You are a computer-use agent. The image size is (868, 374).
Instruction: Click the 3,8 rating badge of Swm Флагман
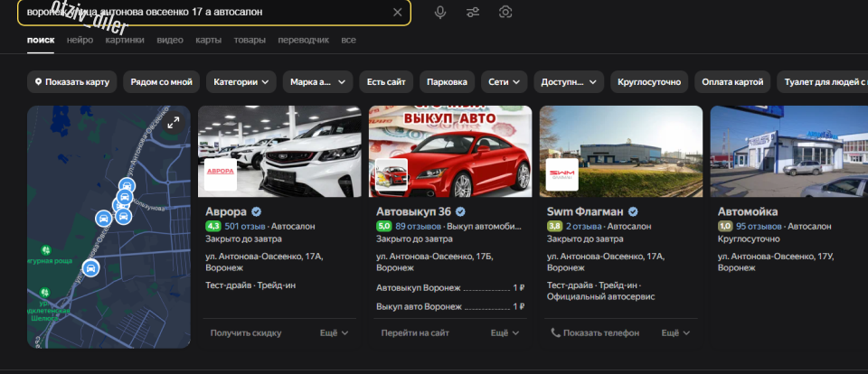click(x=555, y=226)
